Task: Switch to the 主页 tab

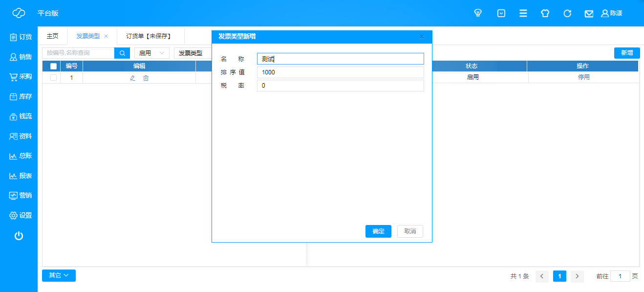Action: point(52,36)
